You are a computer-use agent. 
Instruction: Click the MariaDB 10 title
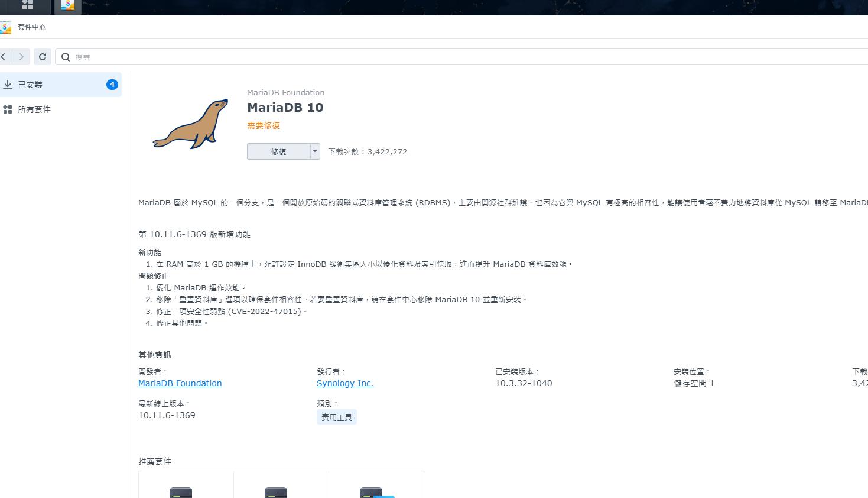[x=285, y=108]
